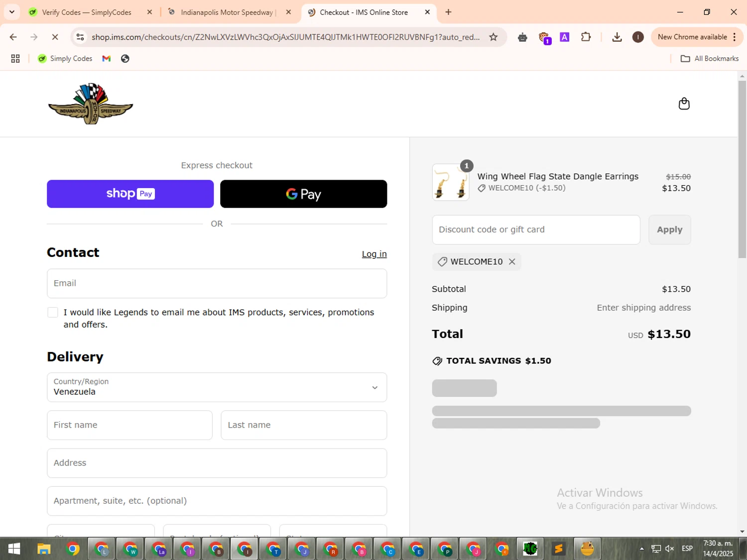The width and height of the screenshot is (747, 560).
Task: Close the Verify Codes tab
Action: 149,12
